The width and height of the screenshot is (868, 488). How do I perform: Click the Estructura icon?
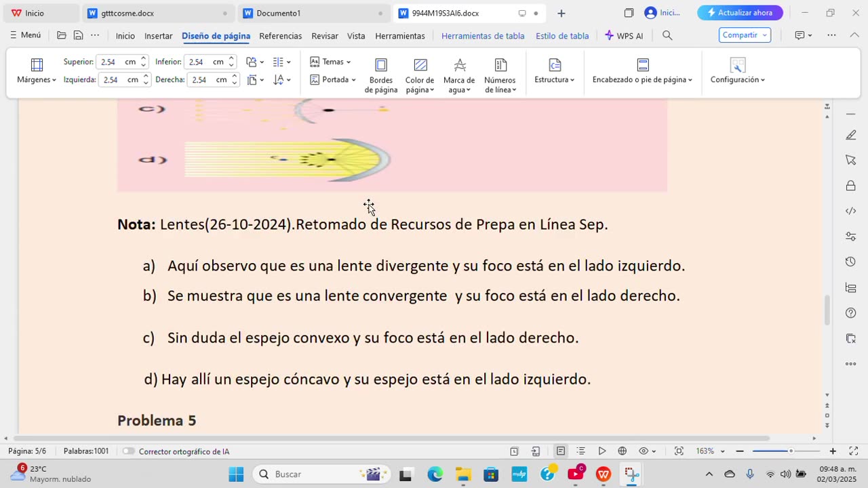pyautogui.click(x=555, y=65)
